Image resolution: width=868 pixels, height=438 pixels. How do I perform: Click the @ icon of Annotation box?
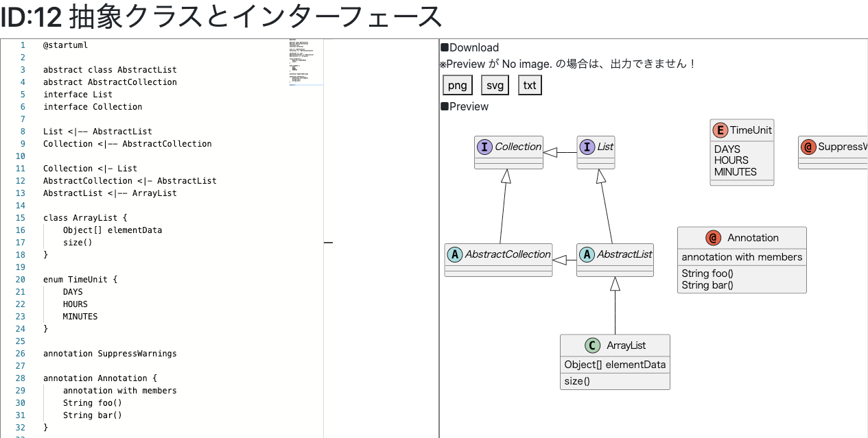coord(714,238)
